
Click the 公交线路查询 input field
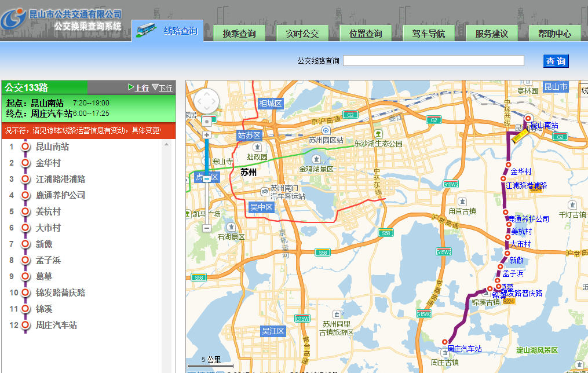tap(433, 61)
